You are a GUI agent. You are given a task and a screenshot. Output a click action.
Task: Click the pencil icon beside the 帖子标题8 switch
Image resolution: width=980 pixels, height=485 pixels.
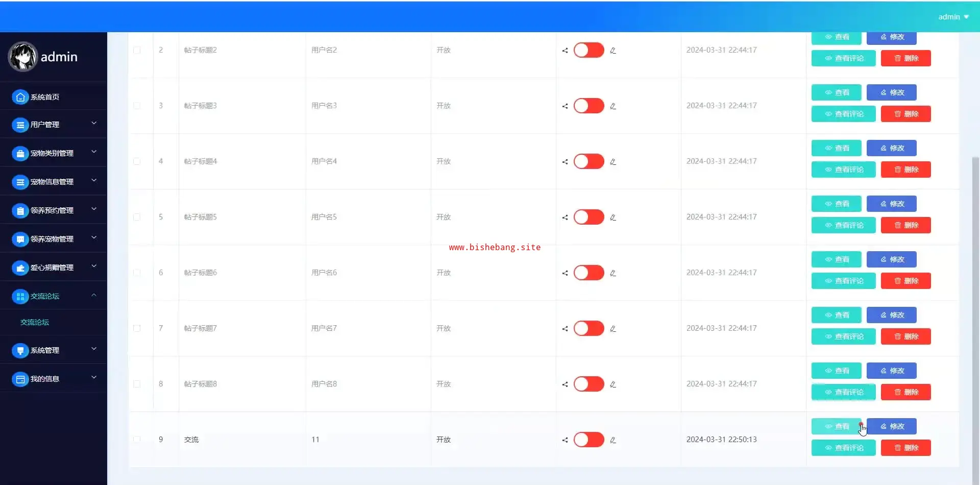pos(613,384)
